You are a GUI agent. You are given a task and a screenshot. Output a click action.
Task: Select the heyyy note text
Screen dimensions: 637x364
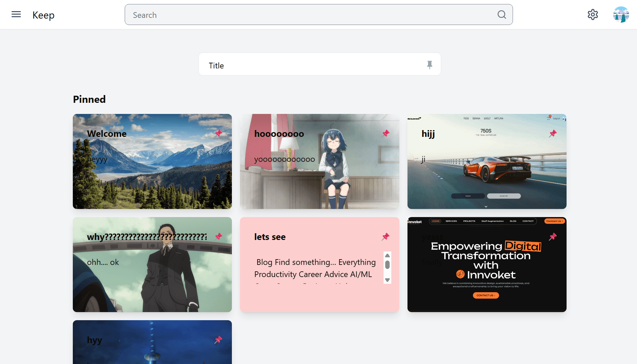click(x=97, y=159)
